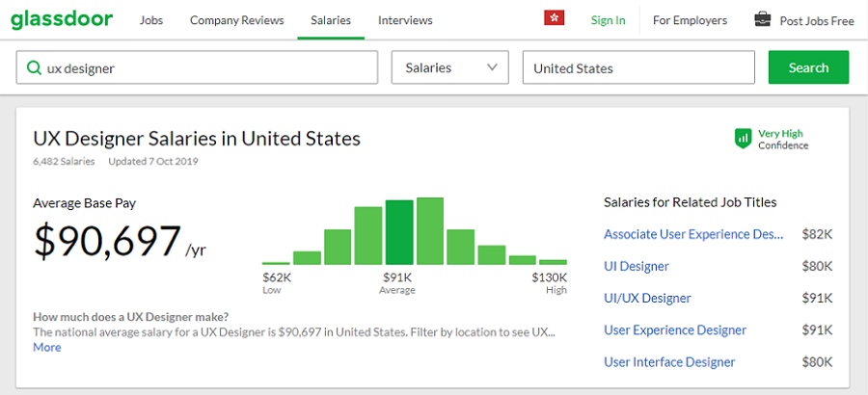Click the More link under salary description

[x=47, y=348]
